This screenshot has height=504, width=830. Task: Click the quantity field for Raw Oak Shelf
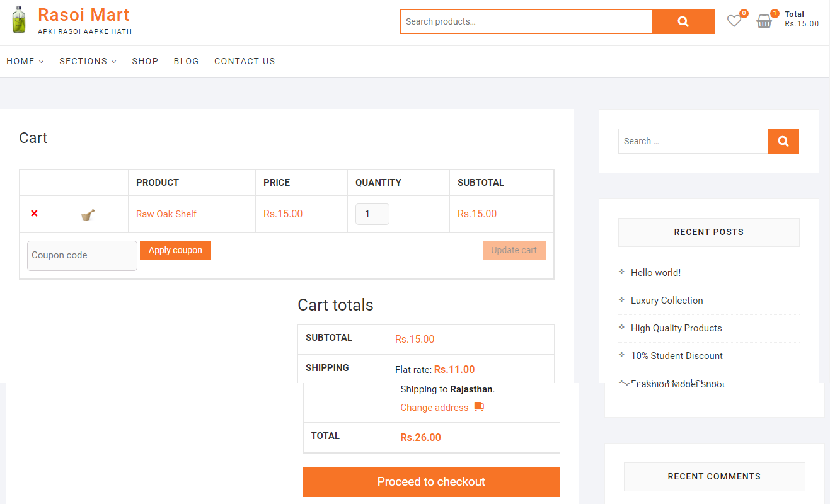pos(372,214)
